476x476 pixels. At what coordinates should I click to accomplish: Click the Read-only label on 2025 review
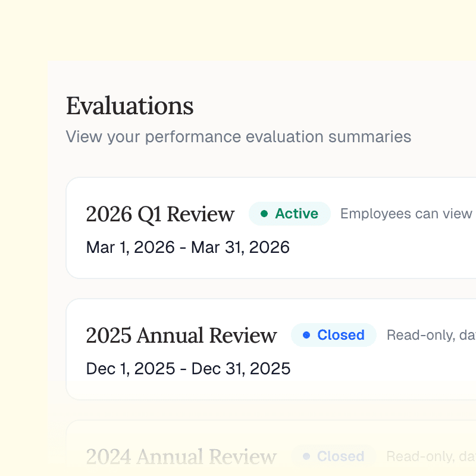click(x=430, y=335)
